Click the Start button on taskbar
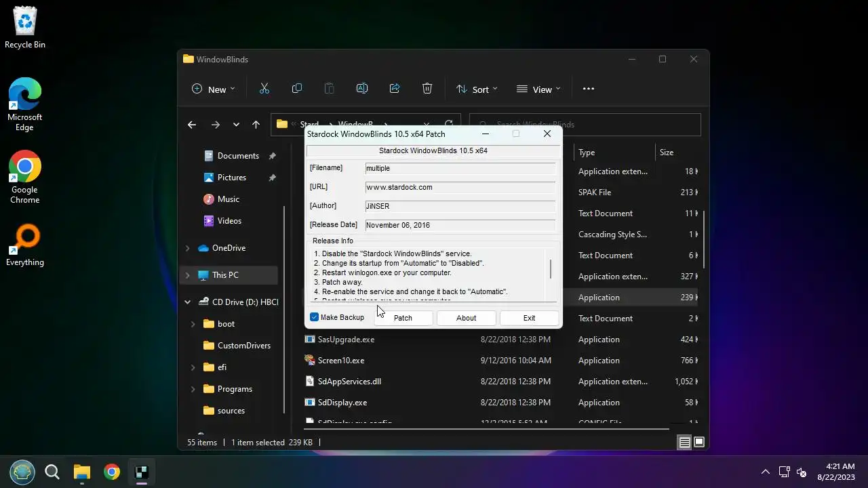 (x=22, y=472)
